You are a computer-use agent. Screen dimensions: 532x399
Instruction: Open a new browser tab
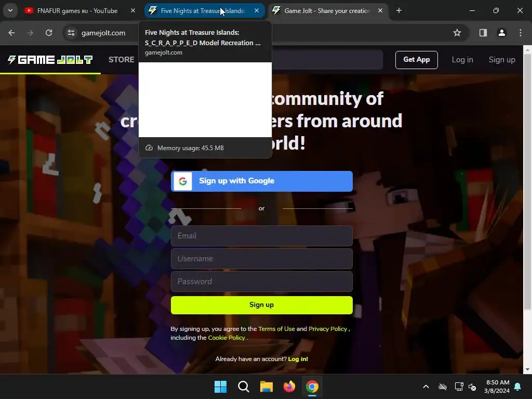click(x=399, y=11)
